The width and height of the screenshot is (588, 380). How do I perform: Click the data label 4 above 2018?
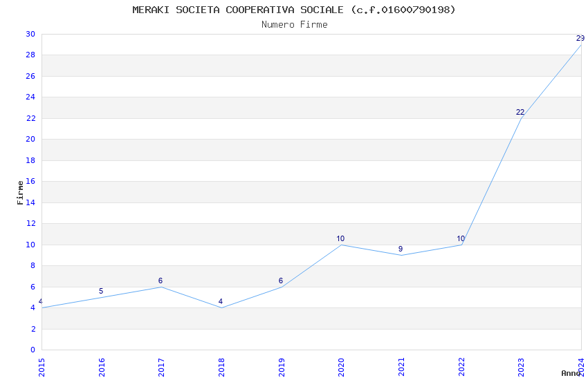click(x=221, y=301)
